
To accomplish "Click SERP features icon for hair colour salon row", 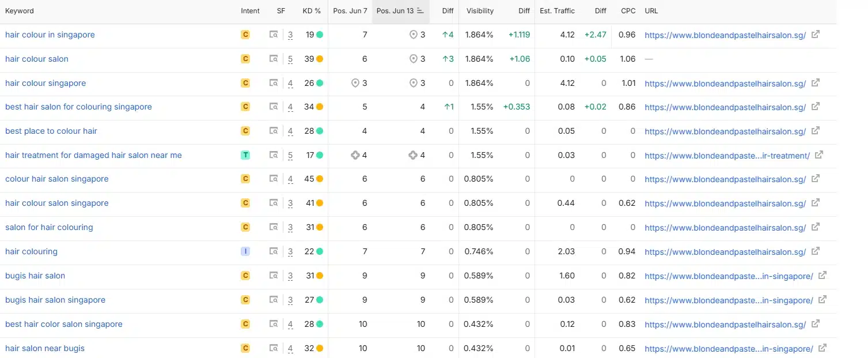I will click(x=274, y=59).
